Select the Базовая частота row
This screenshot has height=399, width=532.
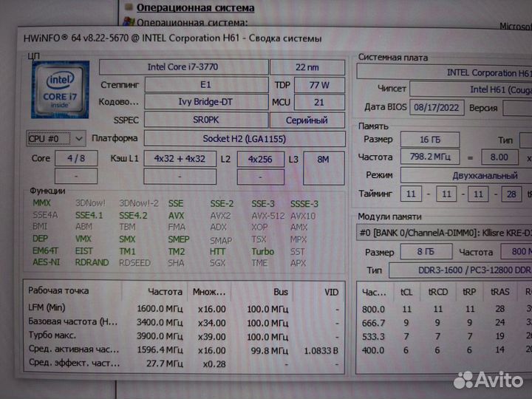(x=184, y=322)
